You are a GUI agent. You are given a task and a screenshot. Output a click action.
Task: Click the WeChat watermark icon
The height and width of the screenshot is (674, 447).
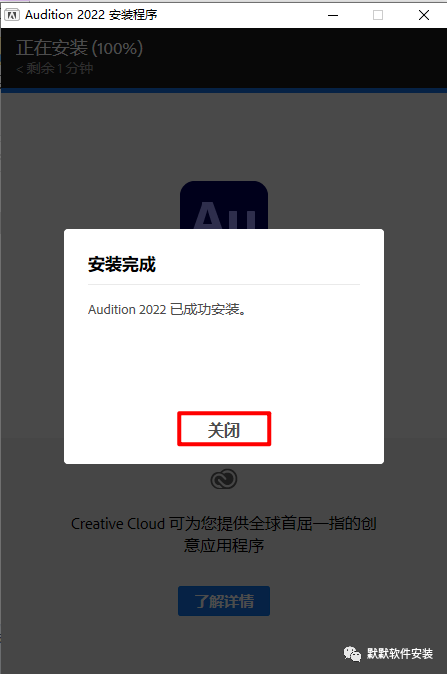point(352,653)
